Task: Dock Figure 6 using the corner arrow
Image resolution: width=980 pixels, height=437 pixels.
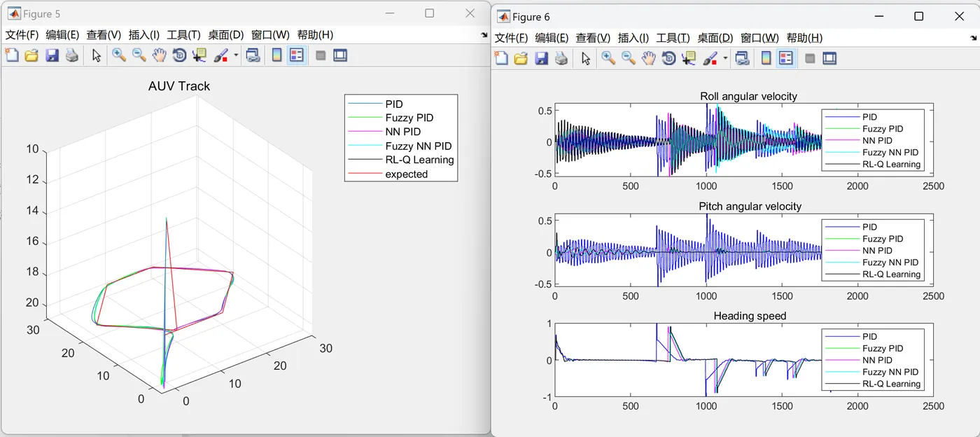Action: coord(974,38)
